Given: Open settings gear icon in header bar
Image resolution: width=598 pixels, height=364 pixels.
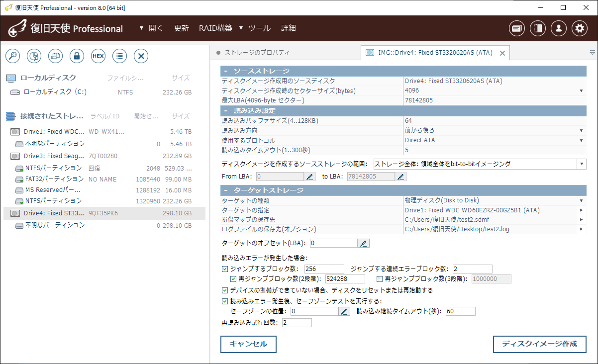Looking at the screenshot, I should tap(580, 28).
